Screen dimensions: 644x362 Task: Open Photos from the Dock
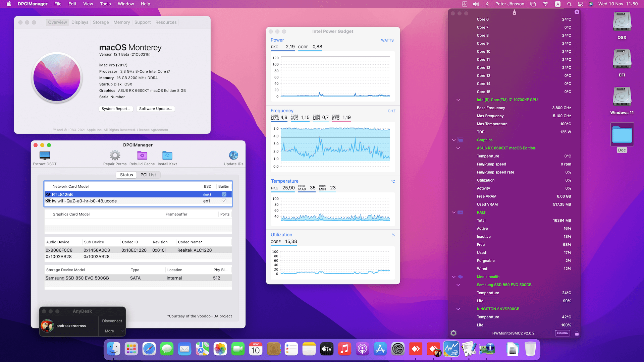(220, 349)
